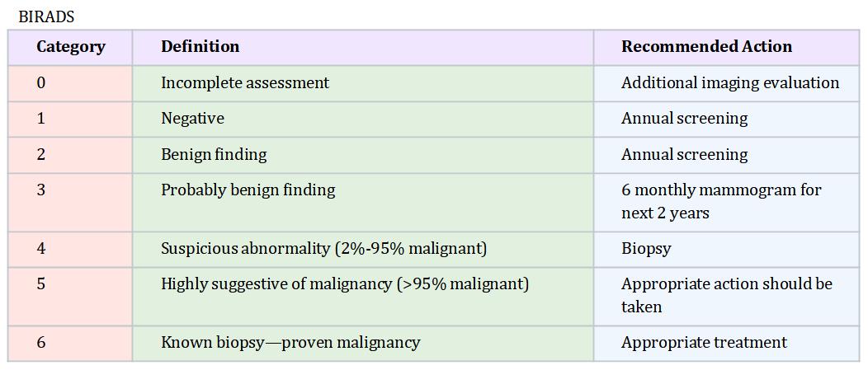Click Appropriate action should be taken
This screenshot has width=868, height=370.
click(x=727, y=295)
